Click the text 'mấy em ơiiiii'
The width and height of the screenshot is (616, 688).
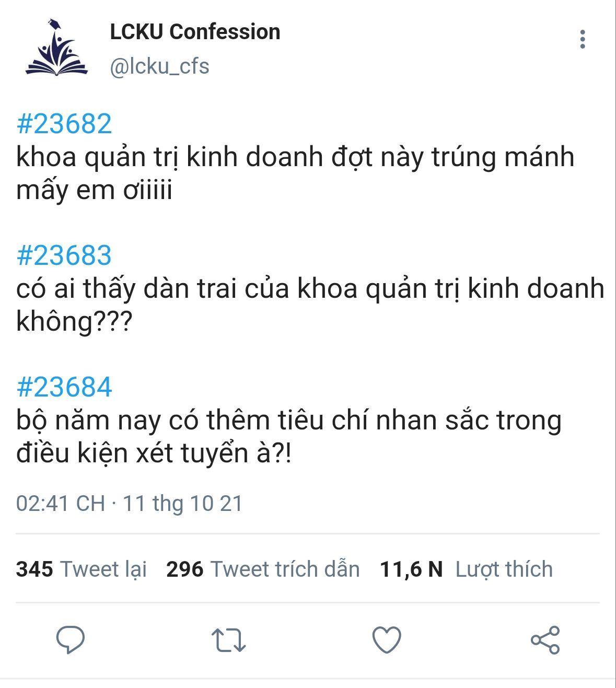[94, 190]
